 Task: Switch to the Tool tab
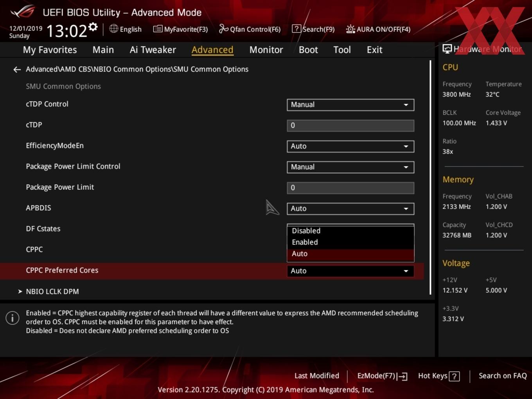(342, 50)
